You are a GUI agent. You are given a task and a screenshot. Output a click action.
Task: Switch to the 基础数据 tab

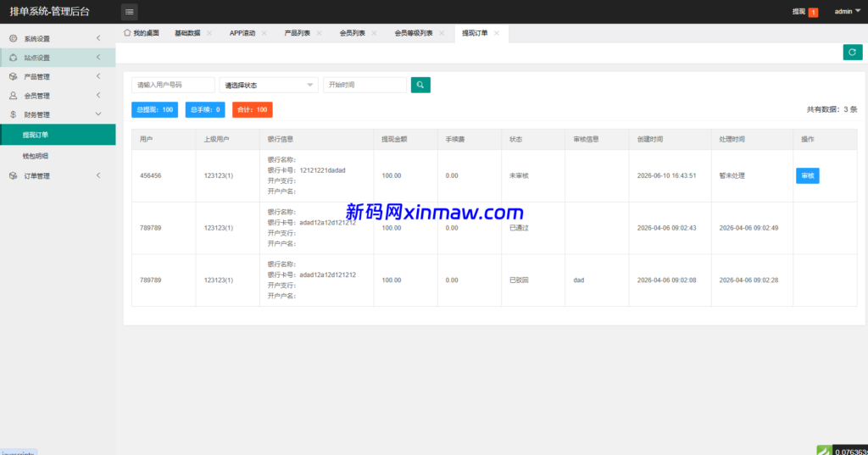[187, 33]
